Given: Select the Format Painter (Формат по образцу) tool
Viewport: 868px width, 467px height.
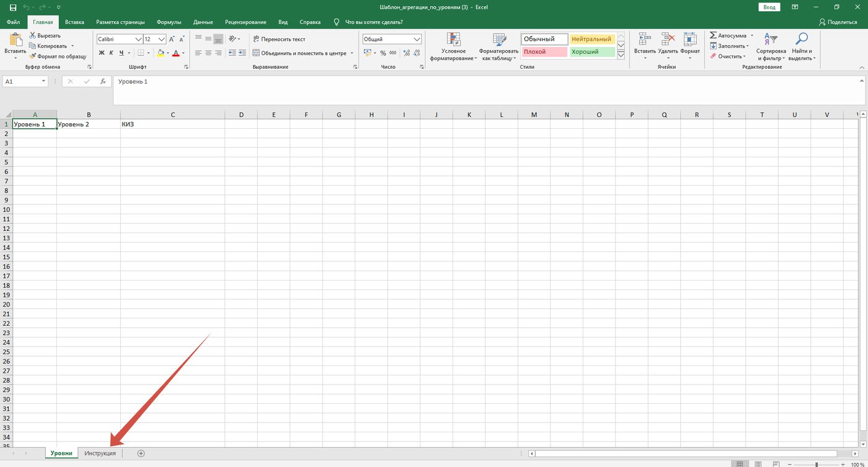Looking at the screenshot, I should tap(58, 56).
